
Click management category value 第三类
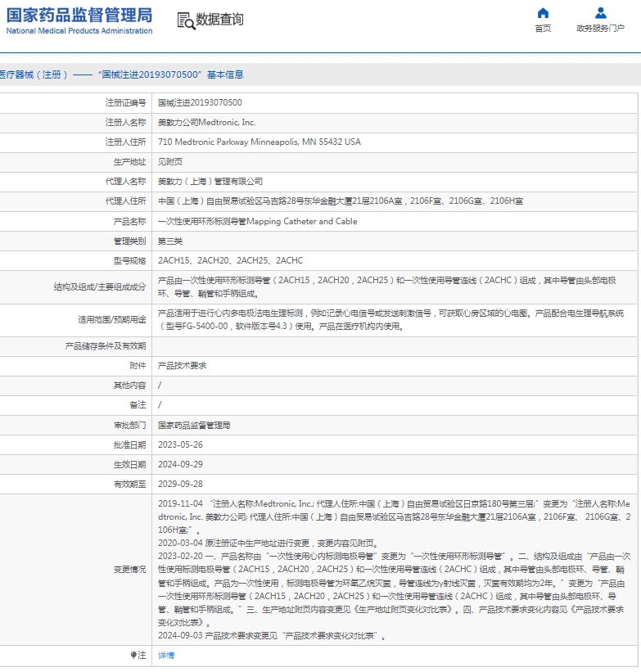click(170, 241)
